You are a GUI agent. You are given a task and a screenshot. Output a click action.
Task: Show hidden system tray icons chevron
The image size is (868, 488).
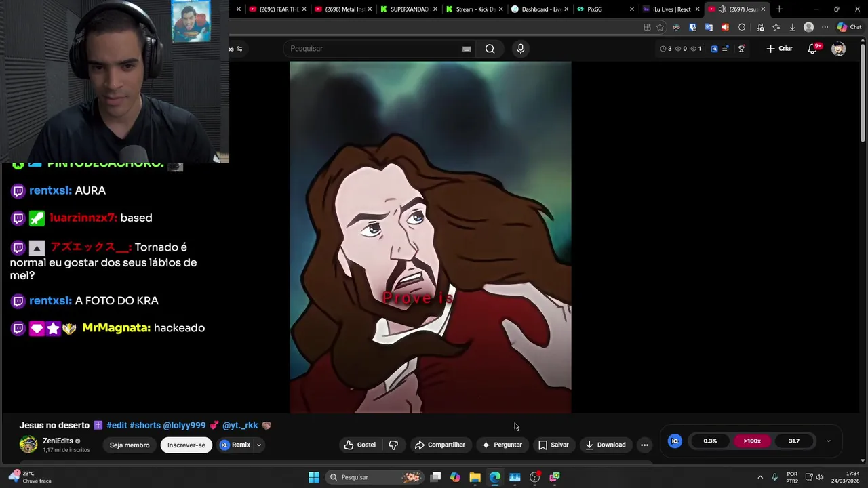tap(760, 477)
